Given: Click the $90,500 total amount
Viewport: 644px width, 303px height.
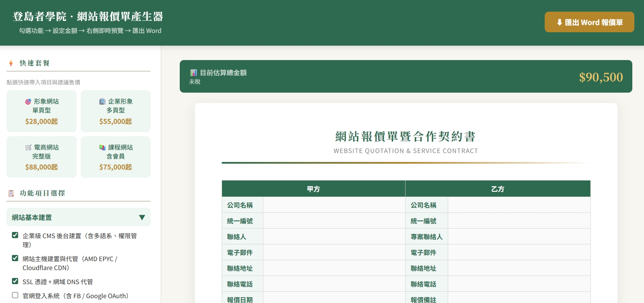Looking at the screenshot, I should coord(601,77).
